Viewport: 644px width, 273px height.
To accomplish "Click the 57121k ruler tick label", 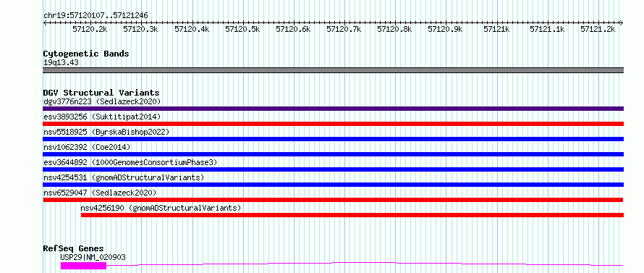I will (496, 29).
